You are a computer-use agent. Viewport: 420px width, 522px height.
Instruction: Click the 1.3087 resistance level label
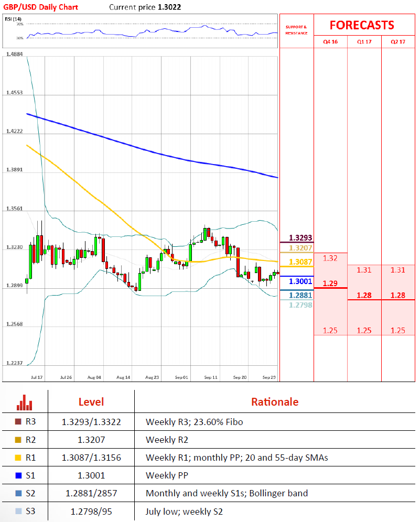(x=300, y=262)
